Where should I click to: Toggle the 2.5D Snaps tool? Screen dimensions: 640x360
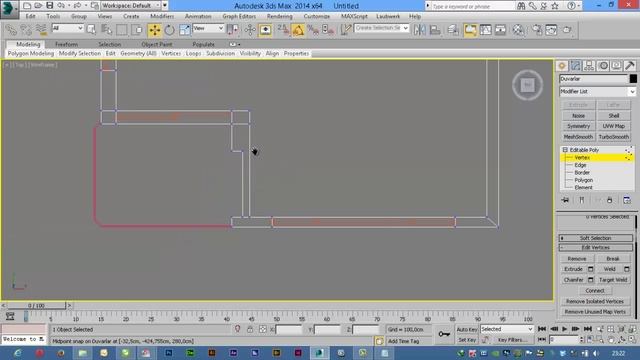pyautogui.click(x=283, y=30)
